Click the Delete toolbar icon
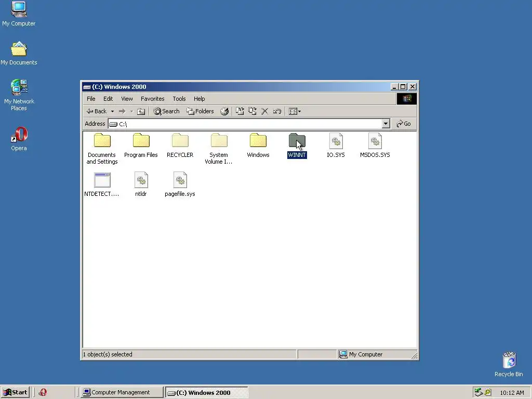 (x=264, y=111)
